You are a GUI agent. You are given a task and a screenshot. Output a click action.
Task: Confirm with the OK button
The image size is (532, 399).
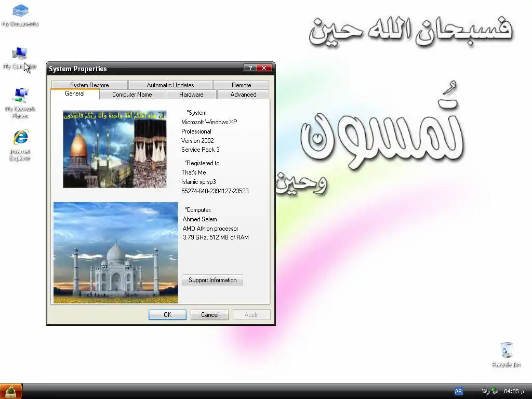167,314
